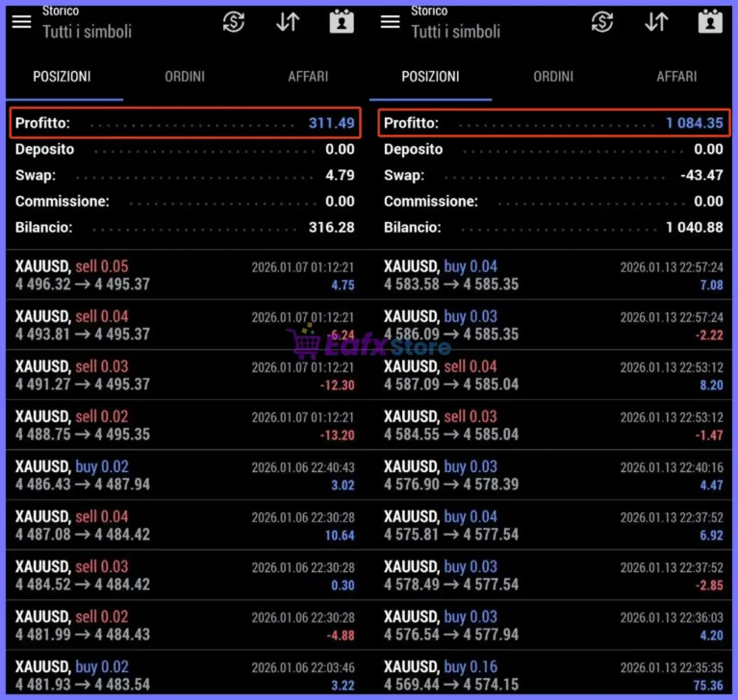
Task: Switch to ORDINI tab in left panel
Action: (x=185, y=76)
